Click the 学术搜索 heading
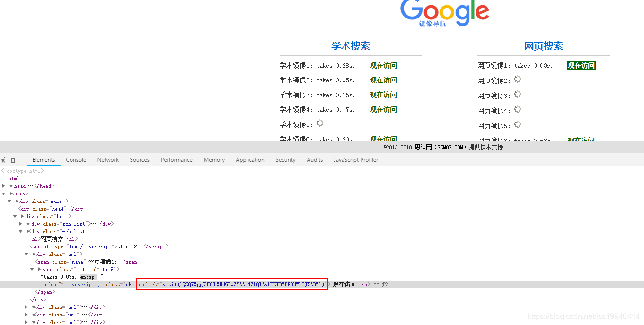Viewport: 644px width, 325px height. coord(351,46)
